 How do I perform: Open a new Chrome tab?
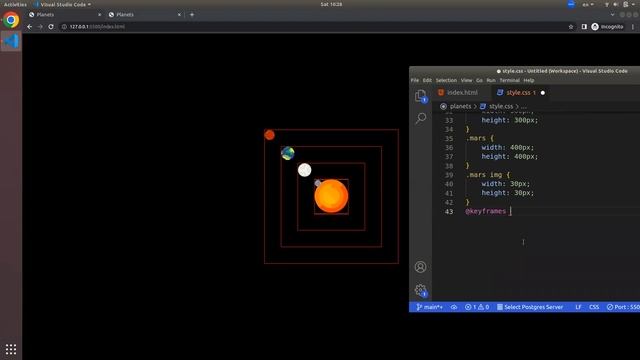(x=192, y=15)
